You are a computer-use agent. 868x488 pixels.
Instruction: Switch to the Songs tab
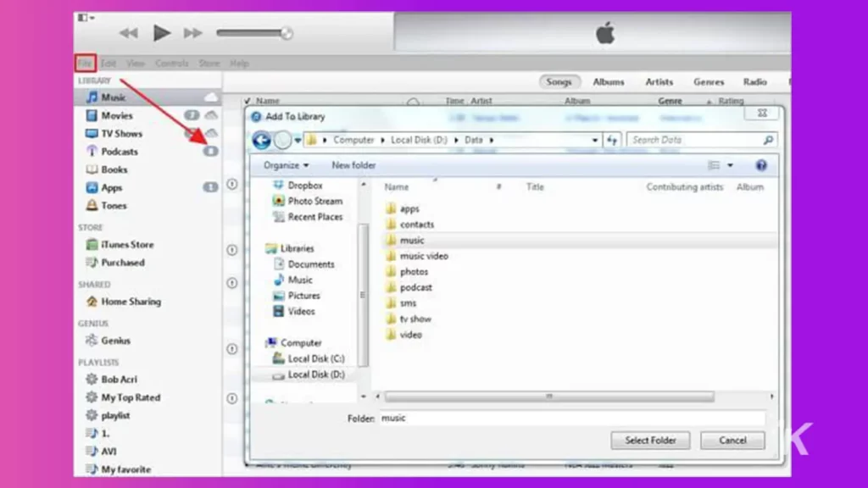pos(559,82)
